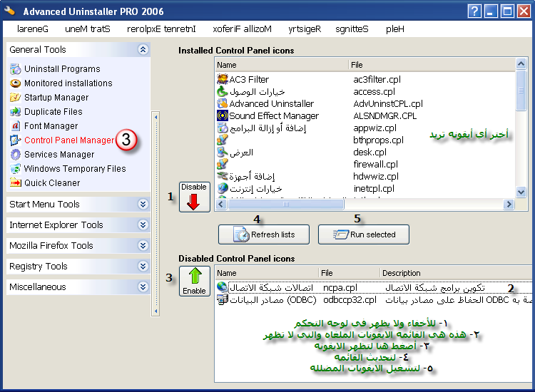Click the title bar help question mark

click(474, 11)
